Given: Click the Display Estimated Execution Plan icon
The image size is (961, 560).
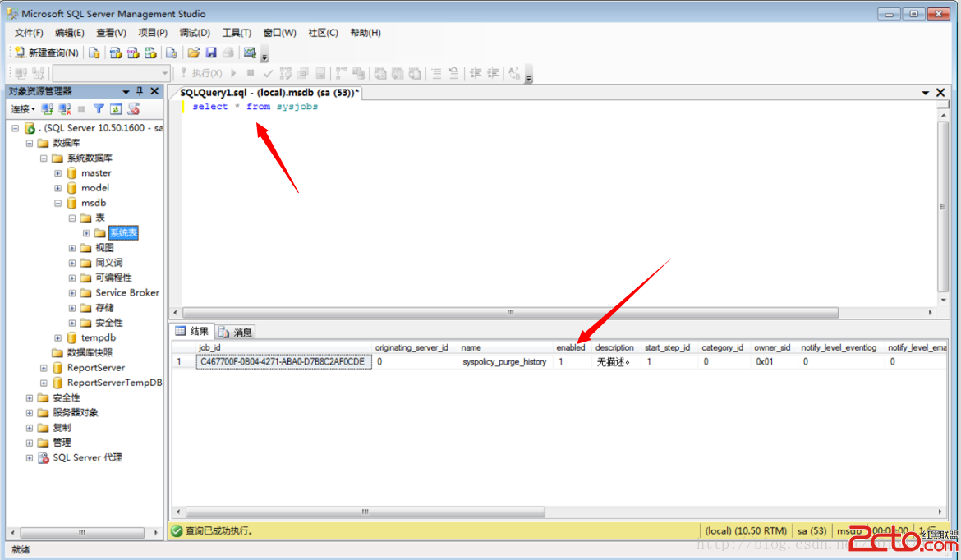Looking at the screenshot, I should [x=285, y=74].
